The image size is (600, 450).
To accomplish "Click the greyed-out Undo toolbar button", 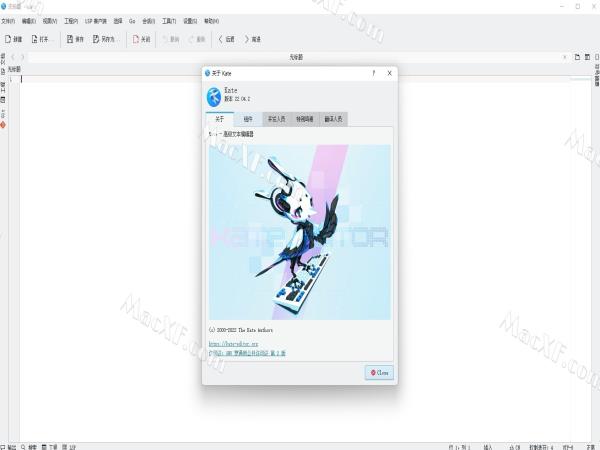I will coord(171,39).
